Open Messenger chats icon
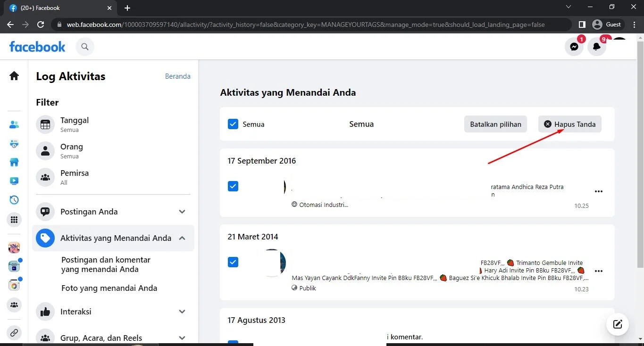 [574, 47]
